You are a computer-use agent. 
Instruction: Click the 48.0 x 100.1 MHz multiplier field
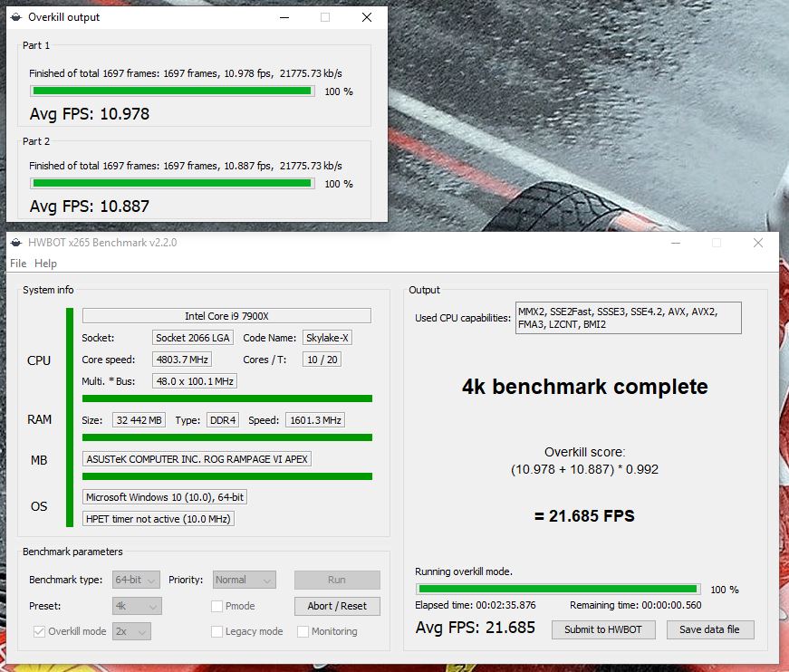(195, 381)
